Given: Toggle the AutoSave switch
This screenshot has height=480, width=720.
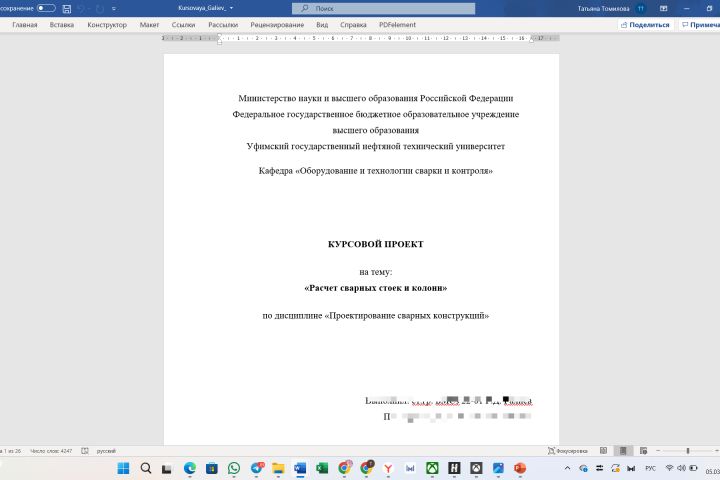Looking at the screenshot, I should click(46, 8).
